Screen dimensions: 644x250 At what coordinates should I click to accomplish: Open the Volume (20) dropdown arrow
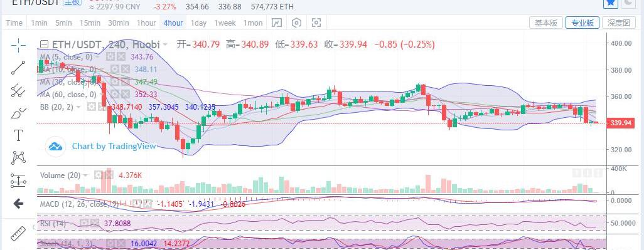(86, 175)
